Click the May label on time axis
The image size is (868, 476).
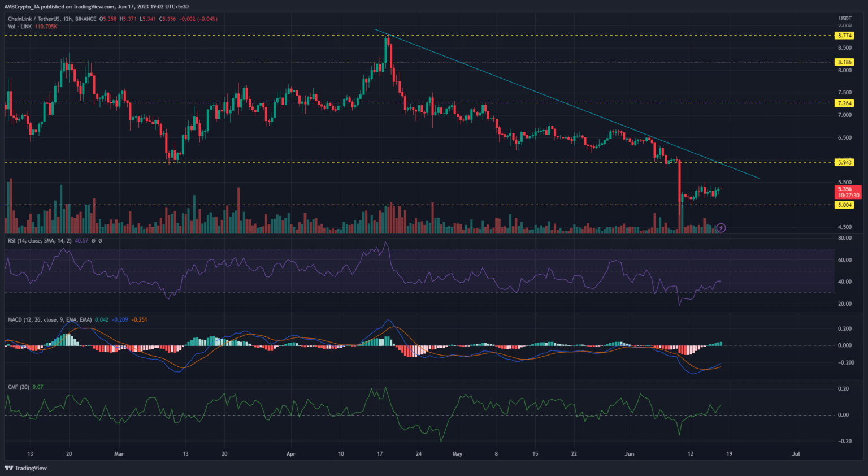(457, 454)
